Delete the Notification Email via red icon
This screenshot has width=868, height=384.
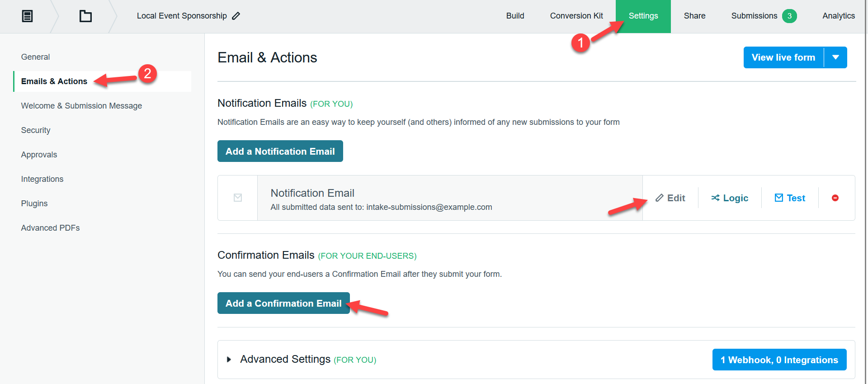(x=835, y=198)
